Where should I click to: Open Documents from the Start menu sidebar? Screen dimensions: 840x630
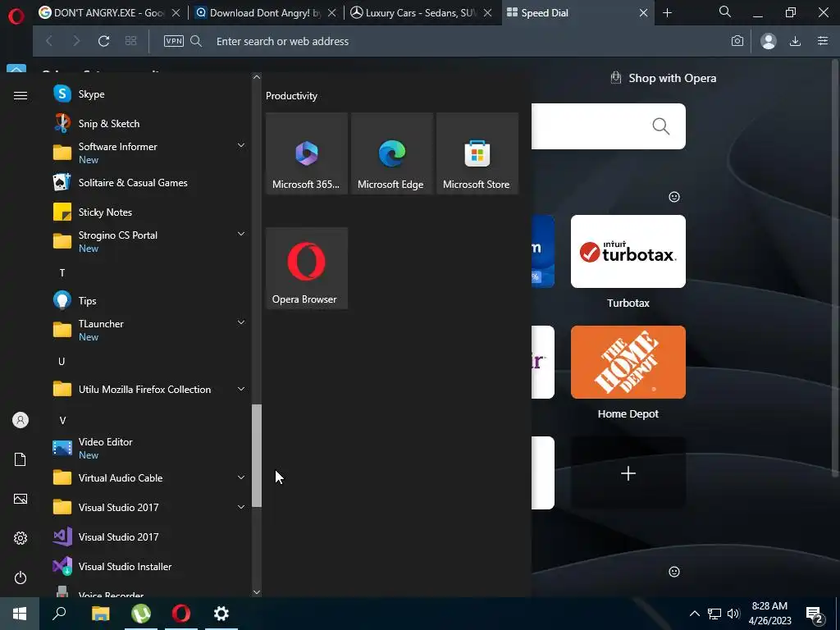coord(21,459)
